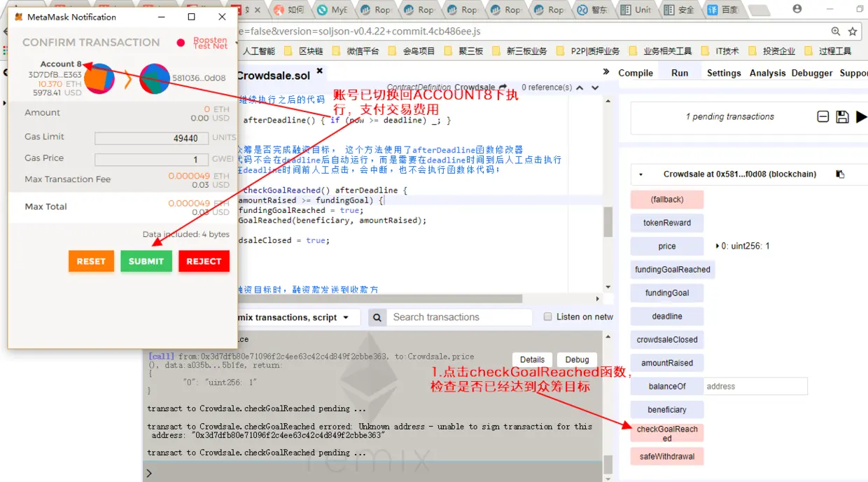This screenshot has height=482, width=868.
Task: Call the amountRaised function
Action: tap(667, 363)
